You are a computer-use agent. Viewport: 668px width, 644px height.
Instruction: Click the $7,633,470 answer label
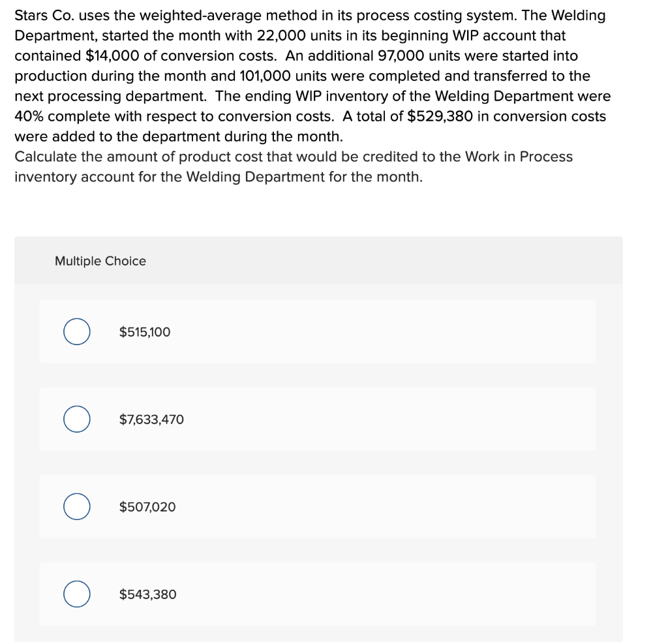pos(151,420)
